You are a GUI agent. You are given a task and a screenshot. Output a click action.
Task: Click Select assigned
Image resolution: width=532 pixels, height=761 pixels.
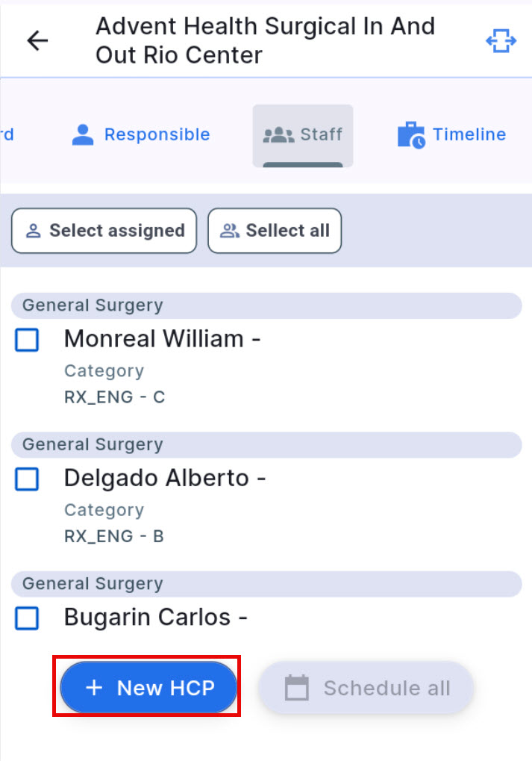pyautogui.click(x=104, y=231)
